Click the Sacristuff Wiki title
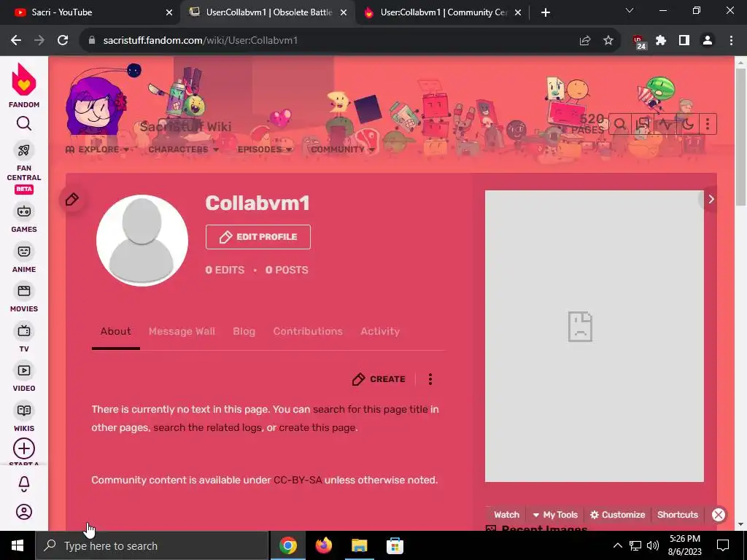747x560 pixels. (185, 127)
